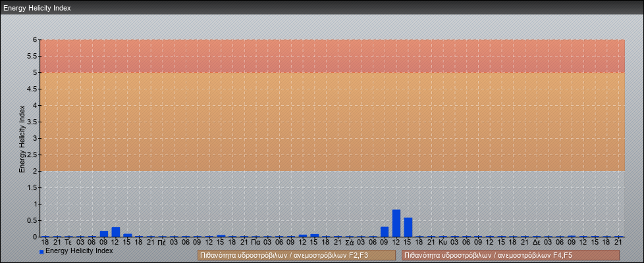
Task: Click the bar at Σά 15 near 0.6
Action: [408, 227]
